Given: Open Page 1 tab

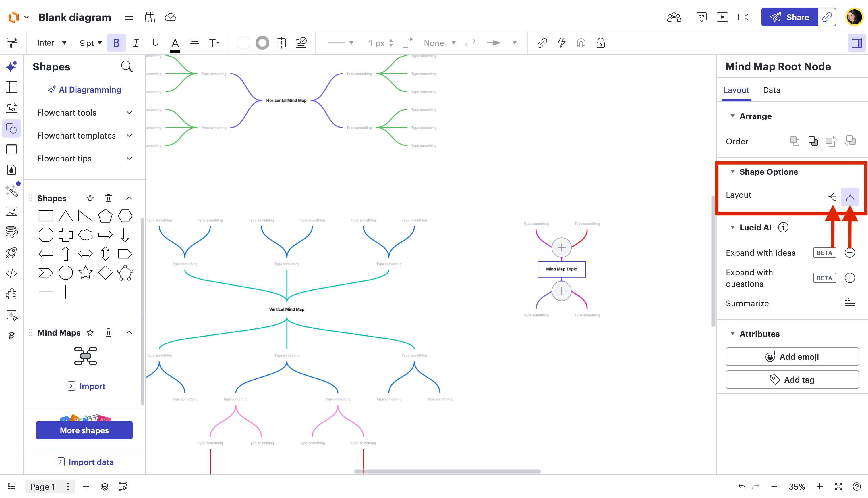Looking at the screenshot, I should coord(42,487).
